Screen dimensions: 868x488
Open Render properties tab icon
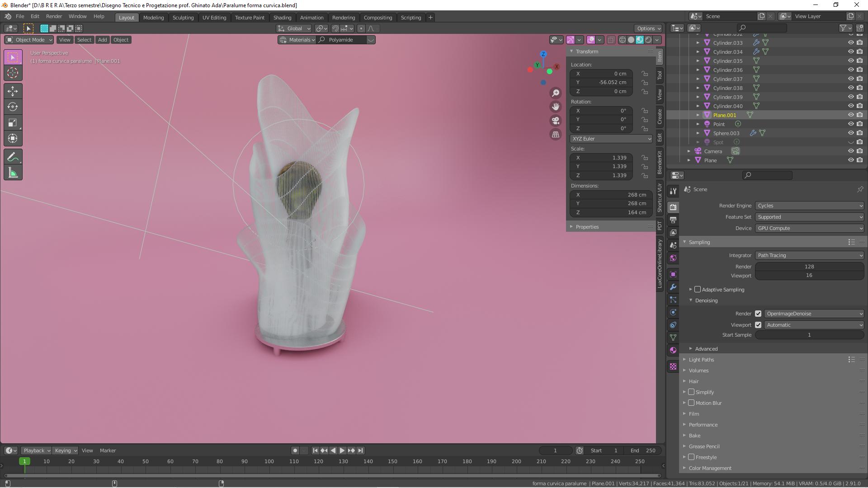pos(673,207)
